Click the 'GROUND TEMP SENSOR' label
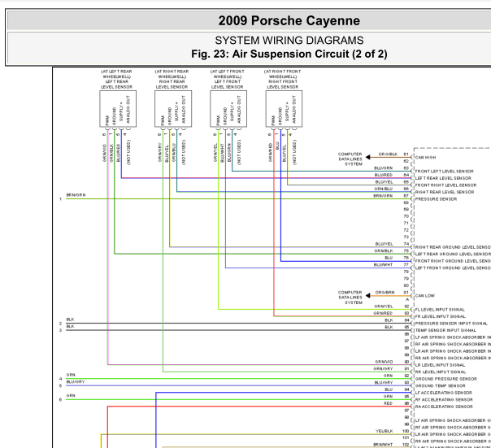 point(441,385)
